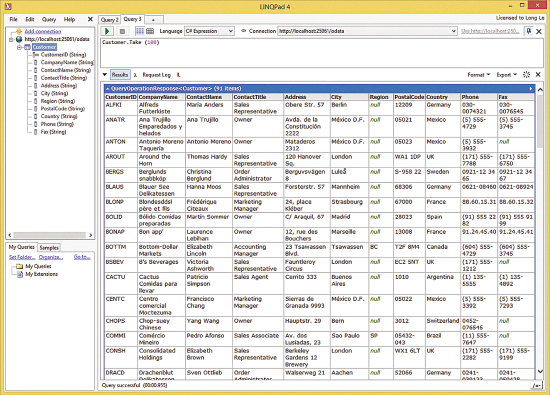
Task: Click the column icon beside City (String)
Action: coord(35,93)
